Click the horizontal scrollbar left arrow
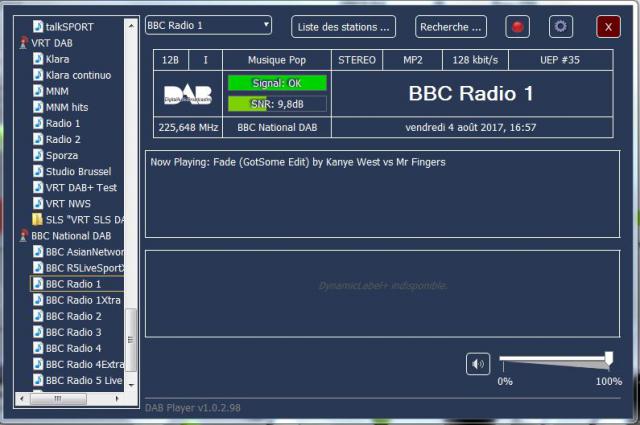 pos(22,398)
